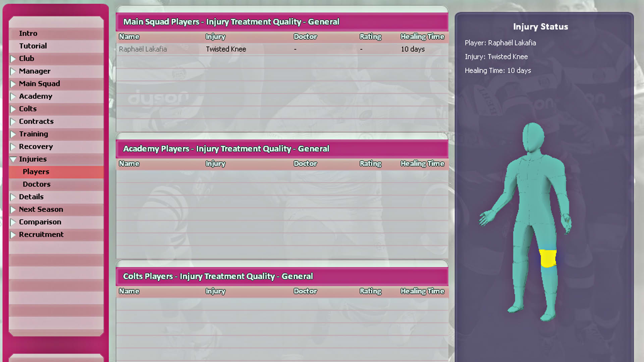Expand the Manager section arrow
This screenshot has width=644, height=362.
point(13,71)
